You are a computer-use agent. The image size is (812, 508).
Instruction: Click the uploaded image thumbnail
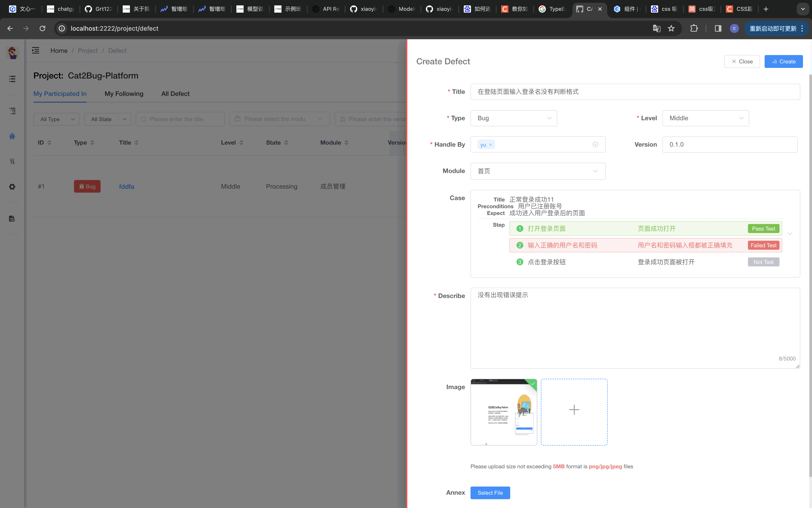[503, 412]
